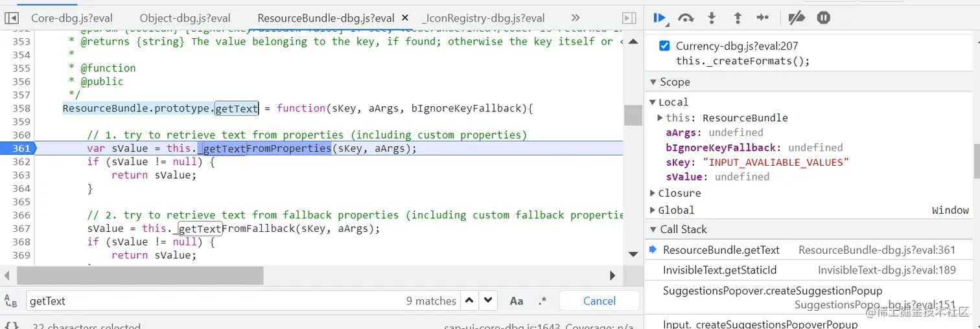
Task: Click _getTextFromProperties call on line 361
Action: click(264, 148)
